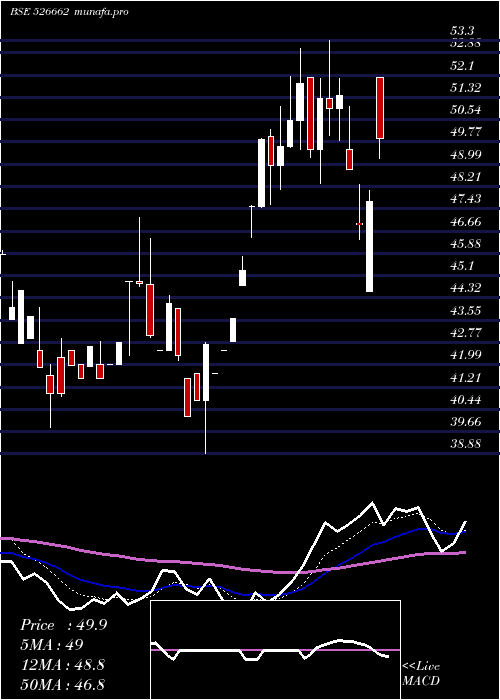Click the tall white candle below 47.43
Viewport: 500px width, 700px height.
369,246
